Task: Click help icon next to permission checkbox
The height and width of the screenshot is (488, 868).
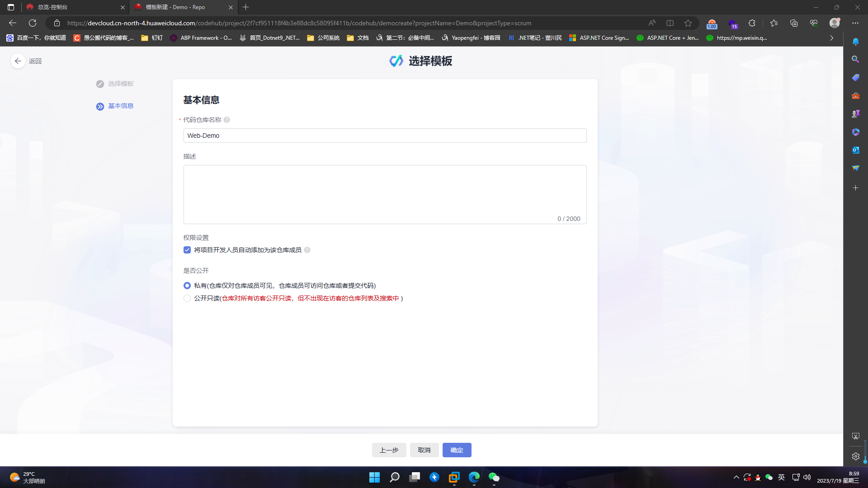Action: pos(307,250)
